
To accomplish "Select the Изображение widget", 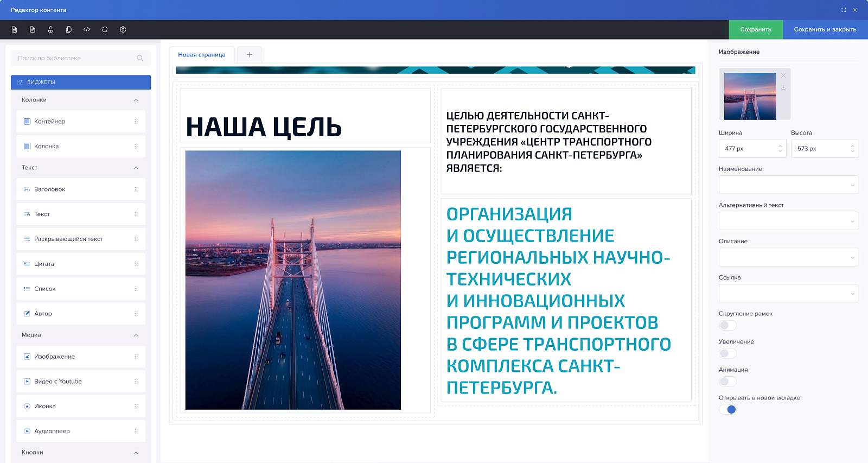I will pyautogui.click(x=81, y=357).
